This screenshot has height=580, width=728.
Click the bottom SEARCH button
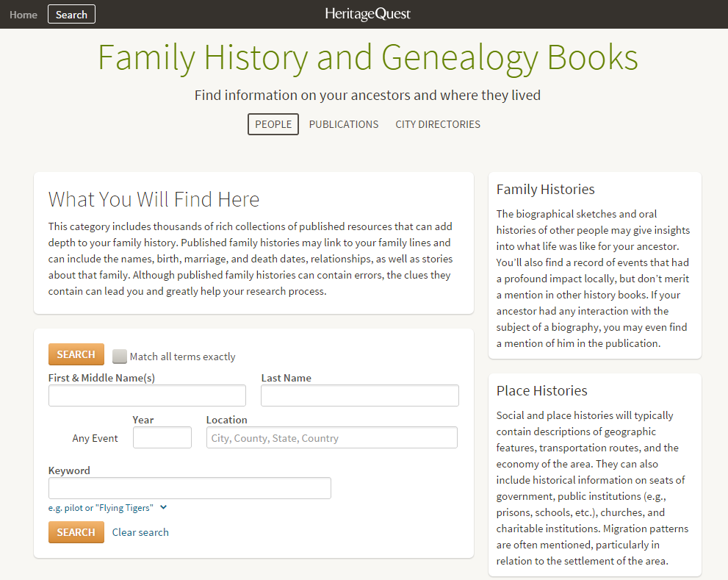point(76,531)
